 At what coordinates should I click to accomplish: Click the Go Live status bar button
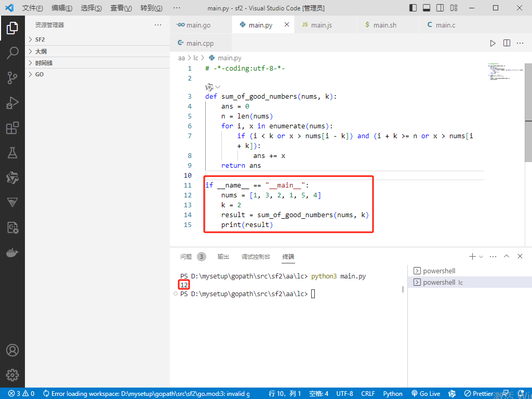click(426, 394)
